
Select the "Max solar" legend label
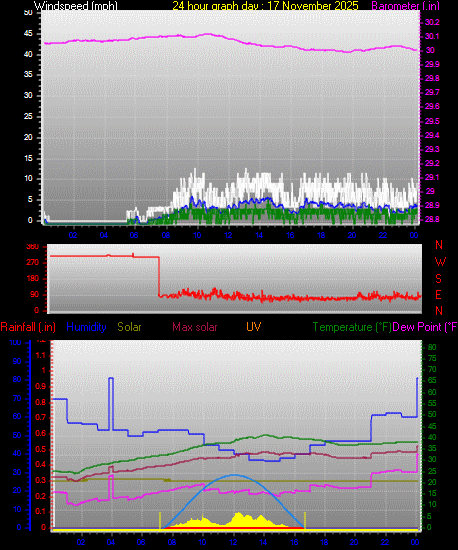pos(195,327)
